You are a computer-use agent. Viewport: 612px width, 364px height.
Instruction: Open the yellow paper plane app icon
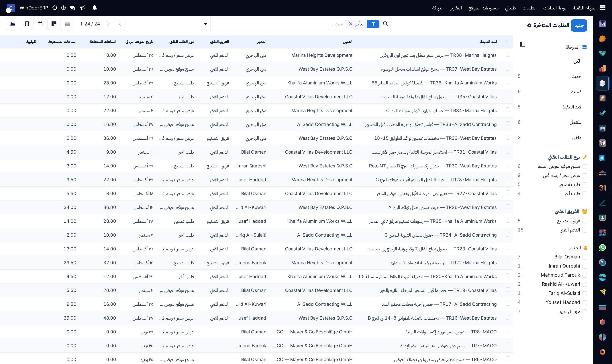(x=602, y=292)
